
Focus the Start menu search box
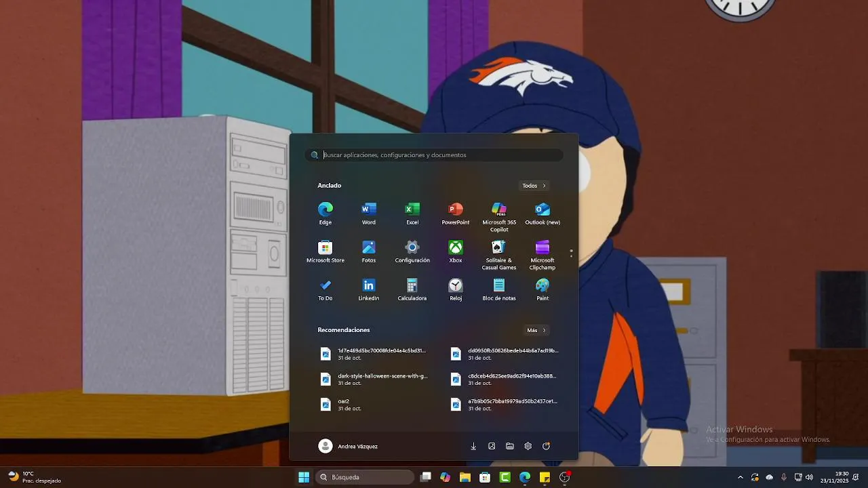pos(434,155)
